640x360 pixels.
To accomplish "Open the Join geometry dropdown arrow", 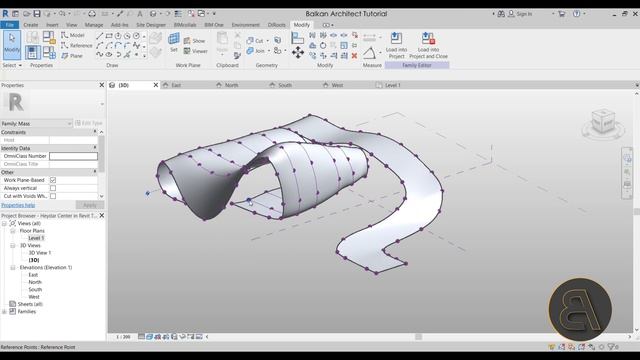I will pos(269,51).
